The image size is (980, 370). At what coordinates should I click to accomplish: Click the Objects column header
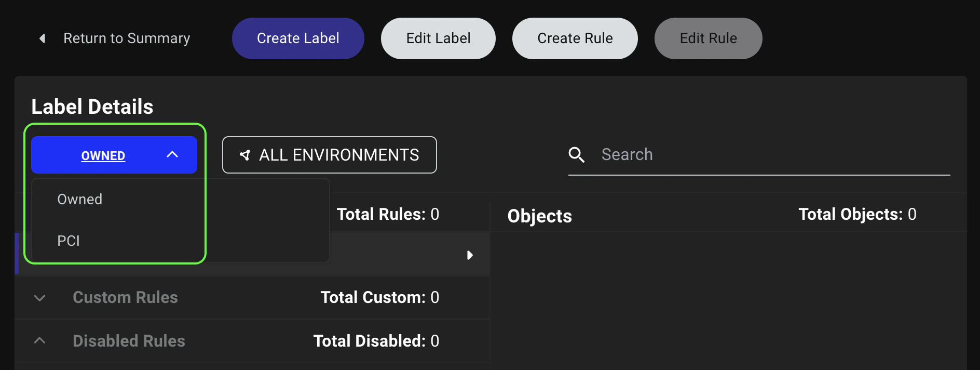tap(539, 216)
